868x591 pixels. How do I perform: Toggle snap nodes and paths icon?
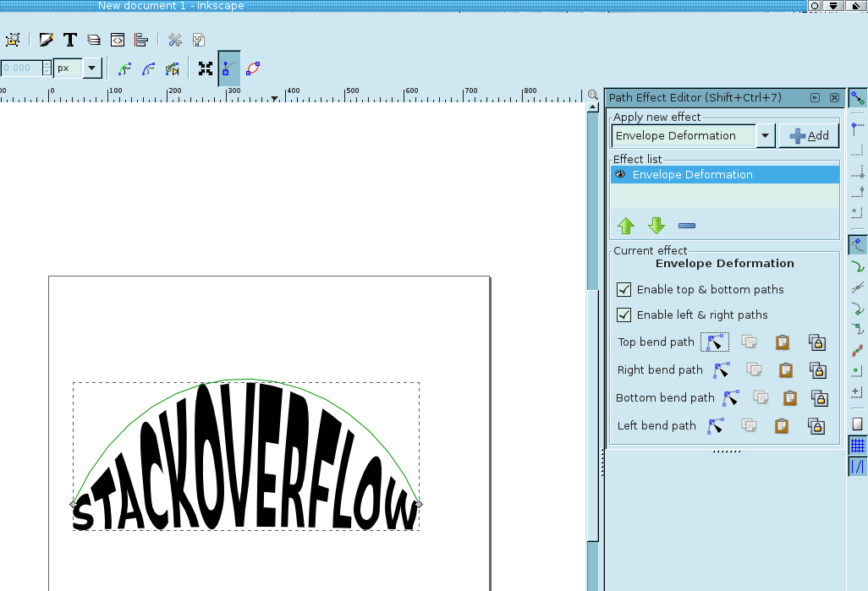858,244
